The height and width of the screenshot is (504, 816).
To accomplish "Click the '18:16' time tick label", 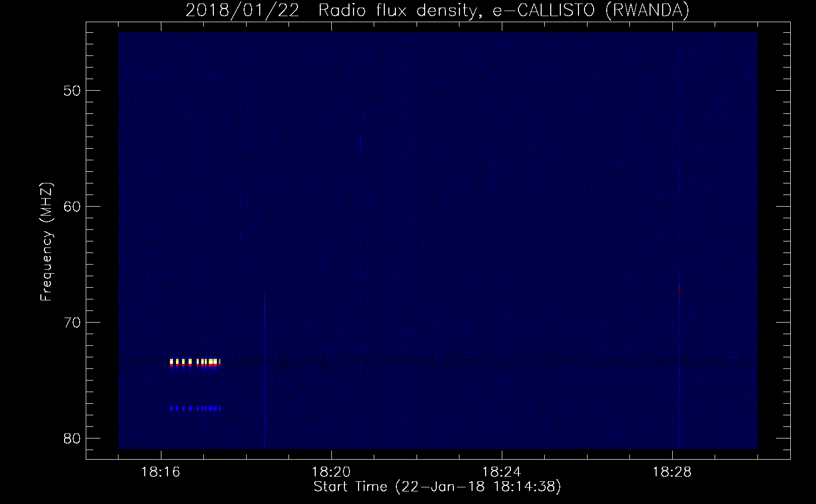I will (161, 472).
